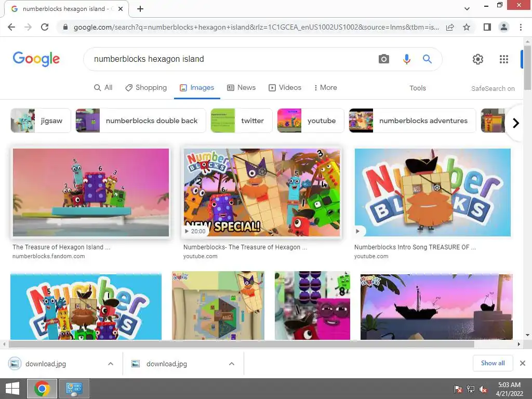The image size is (532, 399).
Task: Open the Chrome profile avatar
Action: click(x=504, y=27)
